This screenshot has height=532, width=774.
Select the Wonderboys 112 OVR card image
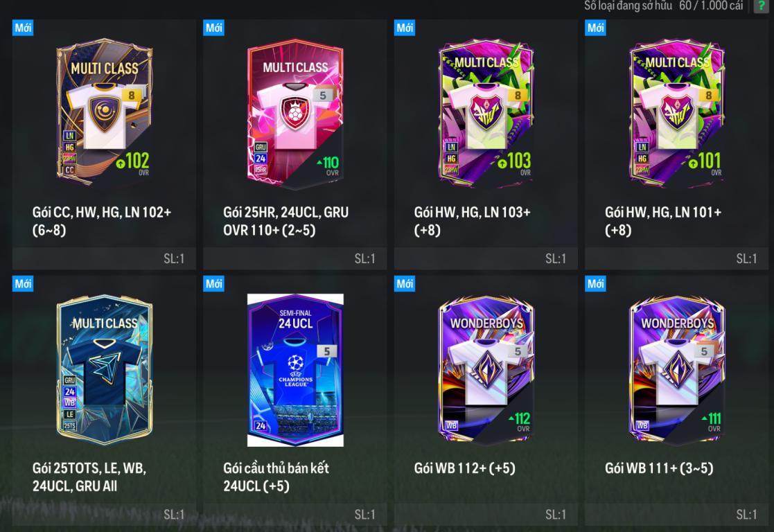[x=486, y=369]
